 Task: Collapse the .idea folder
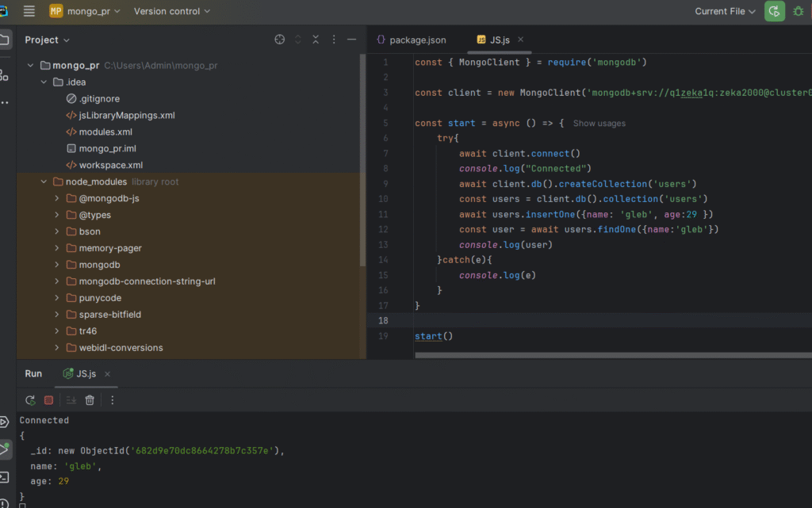point(44,82)
